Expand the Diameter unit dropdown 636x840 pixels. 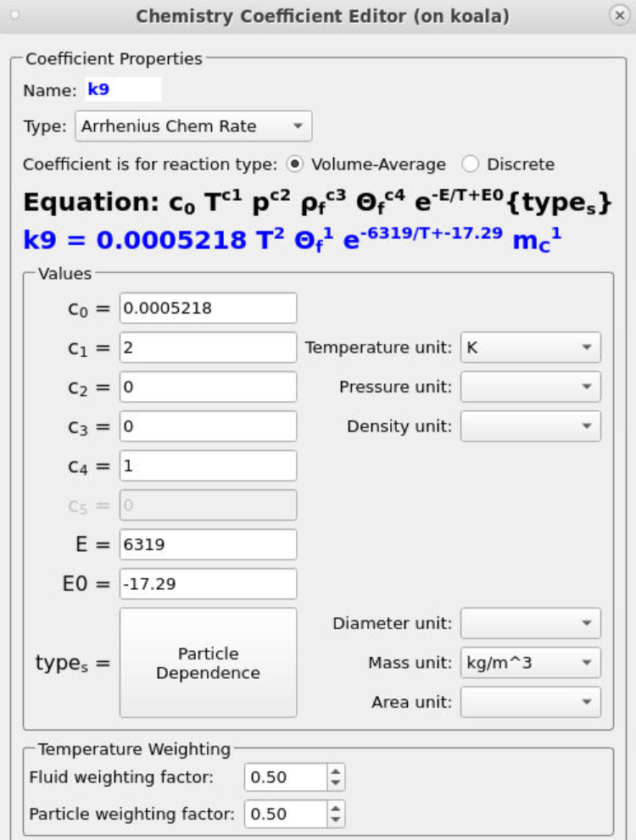coord(530,624)
